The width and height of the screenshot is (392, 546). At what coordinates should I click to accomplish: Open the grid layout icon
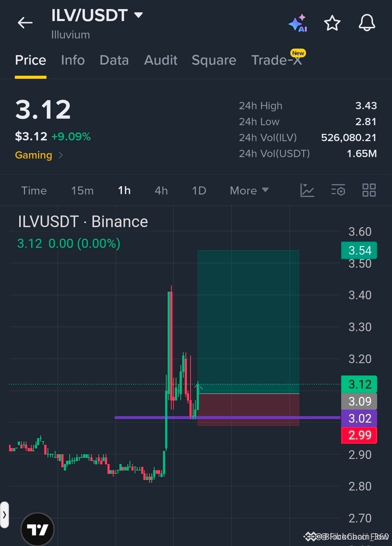point(369,190)
